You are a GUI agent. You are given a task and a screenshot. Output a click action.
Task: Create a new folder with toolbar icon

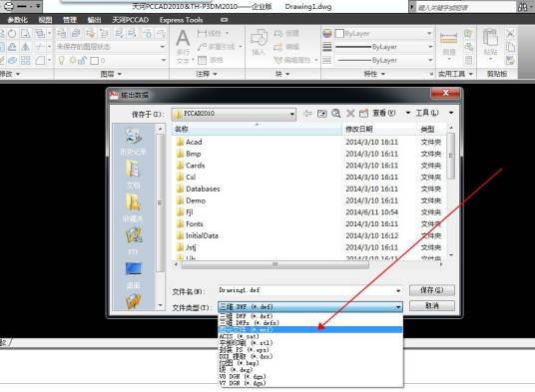point(363,114)
